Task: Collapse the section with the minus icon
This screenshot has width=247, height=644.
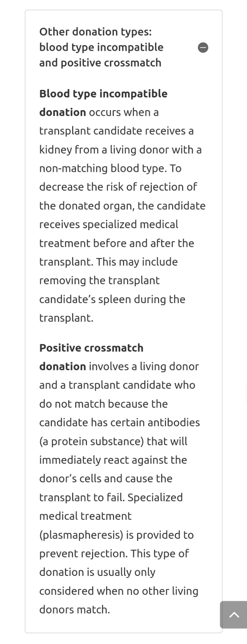Action: pyautogui.click(x=203, y=47)
